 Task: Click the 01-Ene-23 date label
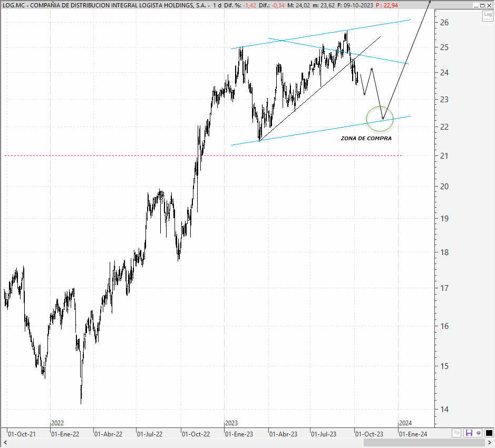pyautogui.click(x=239, y=434)
